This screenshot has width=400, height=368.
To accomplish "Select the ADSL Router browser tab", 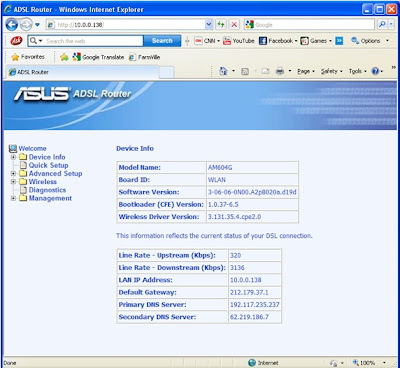I will click(83, 72).
